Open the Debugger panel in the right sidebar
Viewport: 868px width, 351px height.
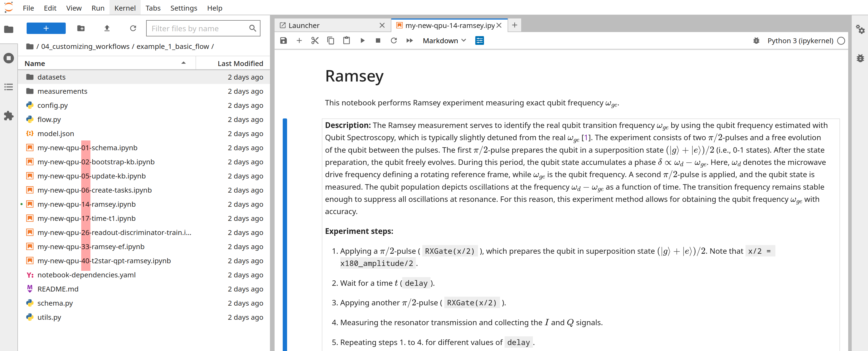tap(860, 58)
